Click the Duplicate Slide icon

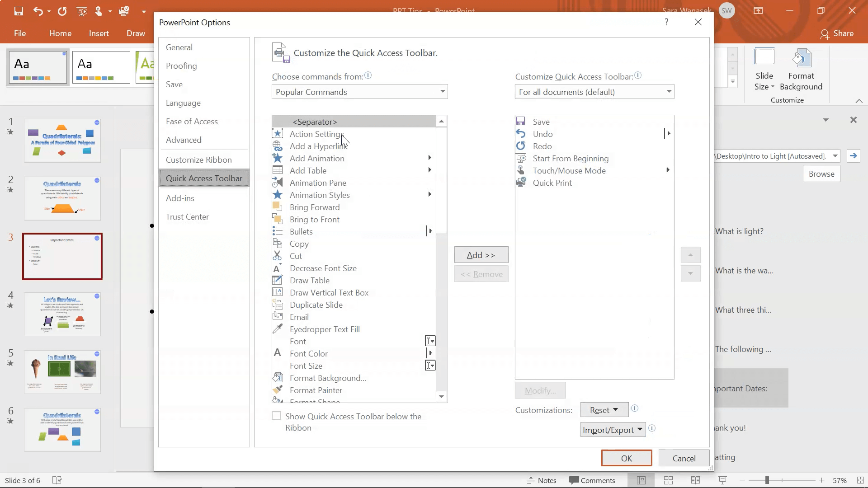278,305
